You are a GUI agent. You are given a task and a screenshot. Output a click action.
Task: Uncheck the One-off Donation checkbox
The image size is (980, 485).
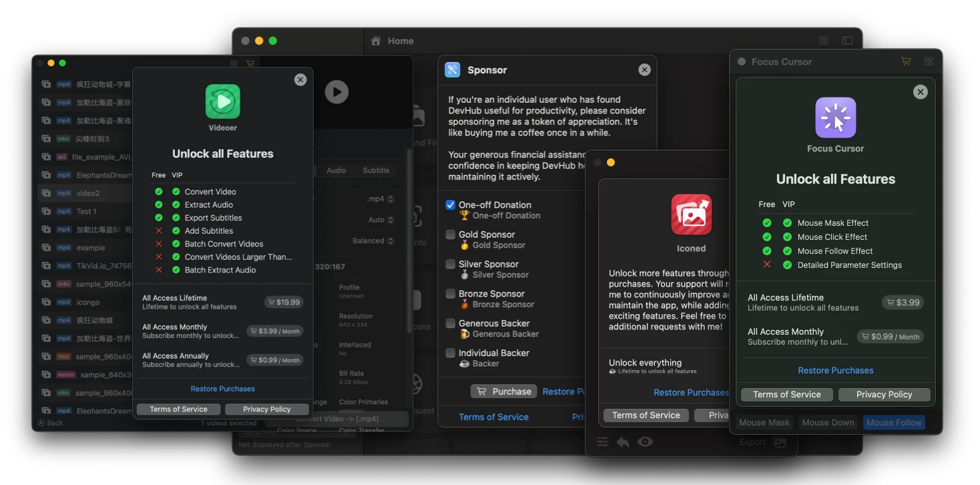point(451,205)
